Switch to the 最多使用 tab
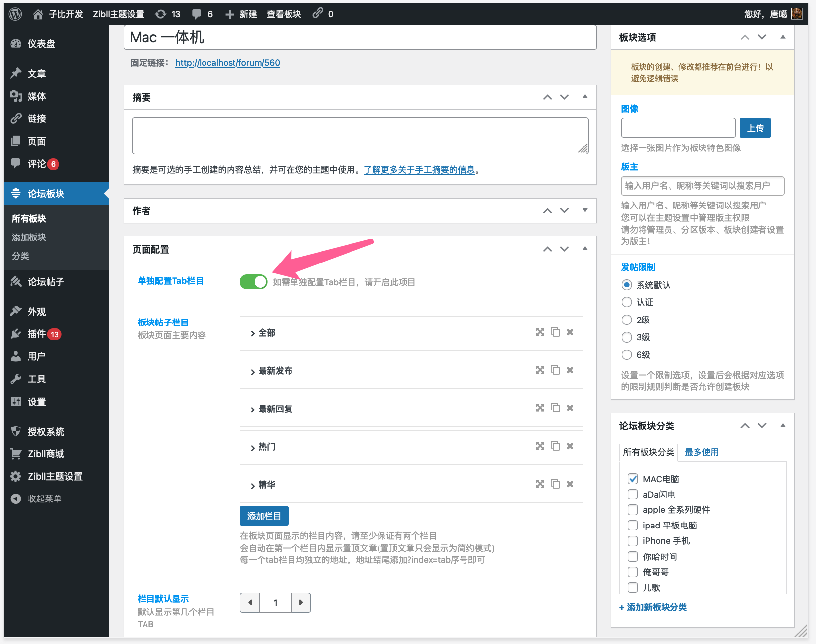The width and height of the screenshot is (816, 644). tap(701, 452)
